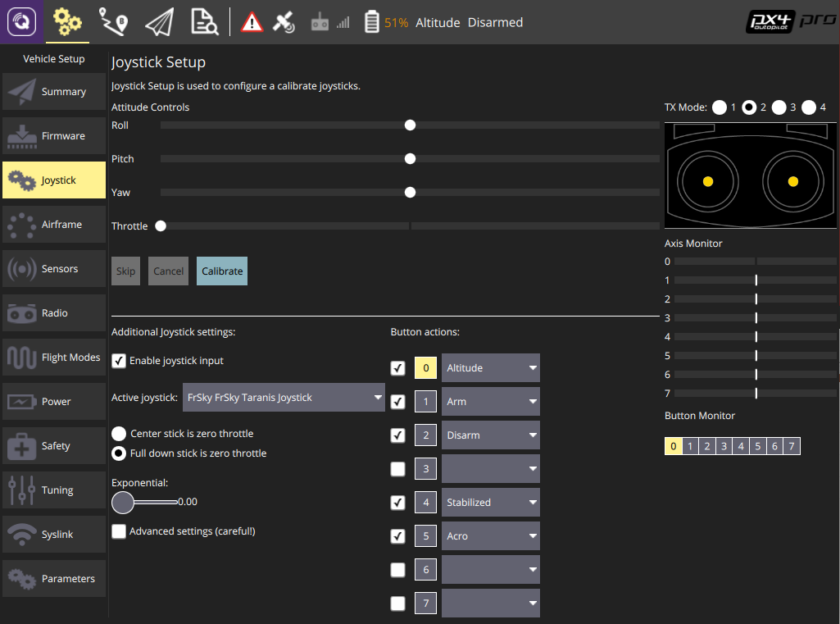Change the Acro action for button 5
Screen dimensions: 840x624
(x=490, y=535)
